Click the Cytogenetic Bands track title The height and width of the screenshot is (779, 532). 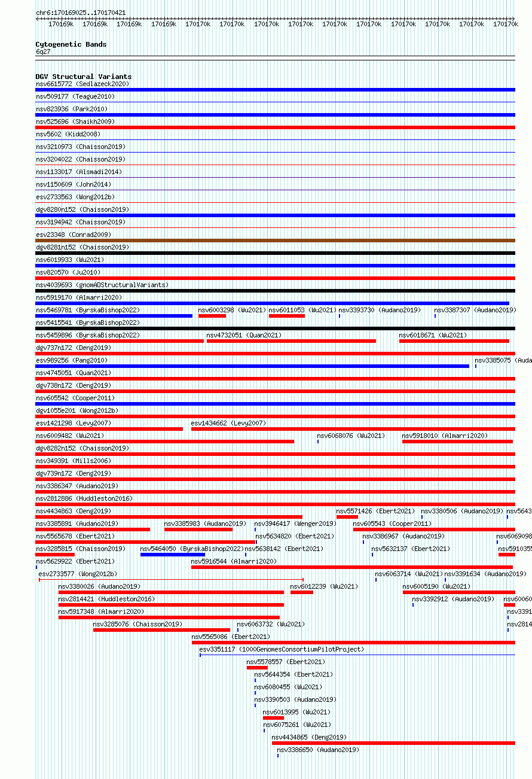point(71,44)
